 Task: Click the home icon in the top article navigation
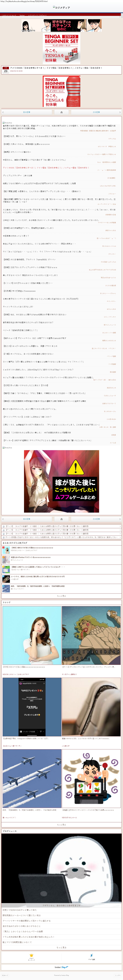[61, 112]
